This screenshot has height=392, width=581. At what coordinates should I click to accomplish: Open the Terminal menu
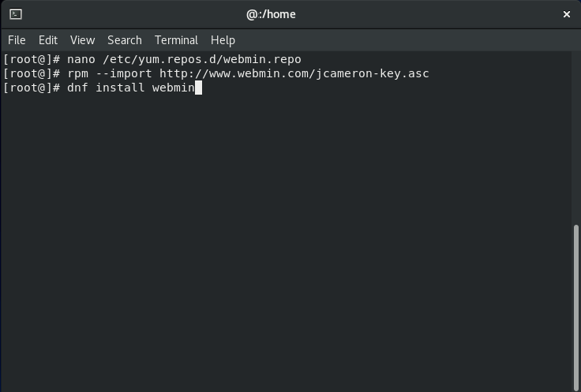click(x=176, y=40)
